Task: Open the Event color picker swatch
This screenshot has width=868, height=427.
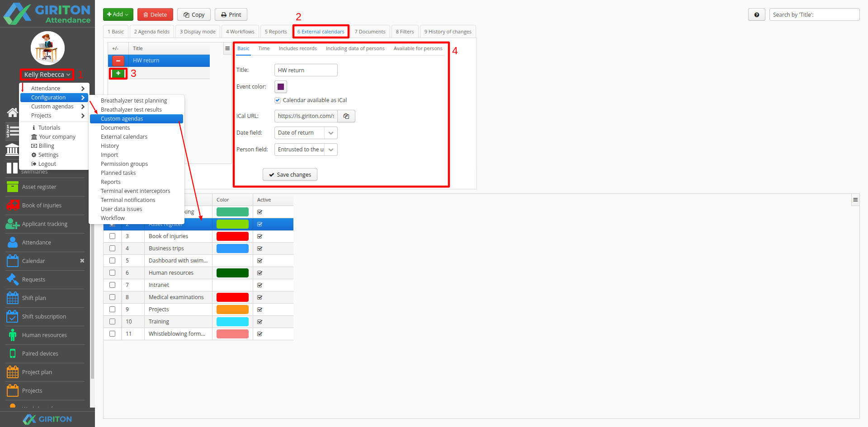Action: pyautogui.click(x=281, y=87)
